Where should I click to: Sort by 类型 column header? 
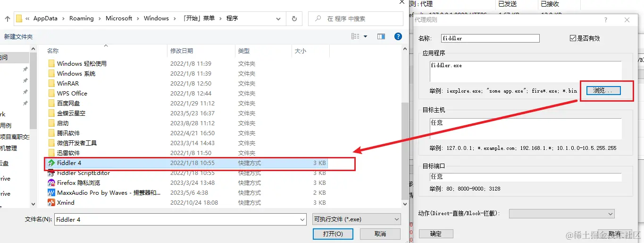click(244, 51)
